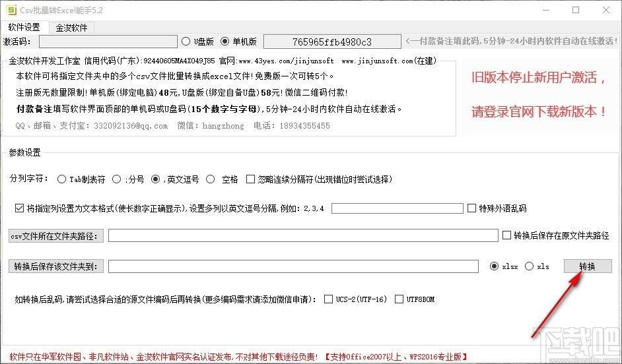
Task: Focus the csv folder path input field
Action: click(303, 235)
